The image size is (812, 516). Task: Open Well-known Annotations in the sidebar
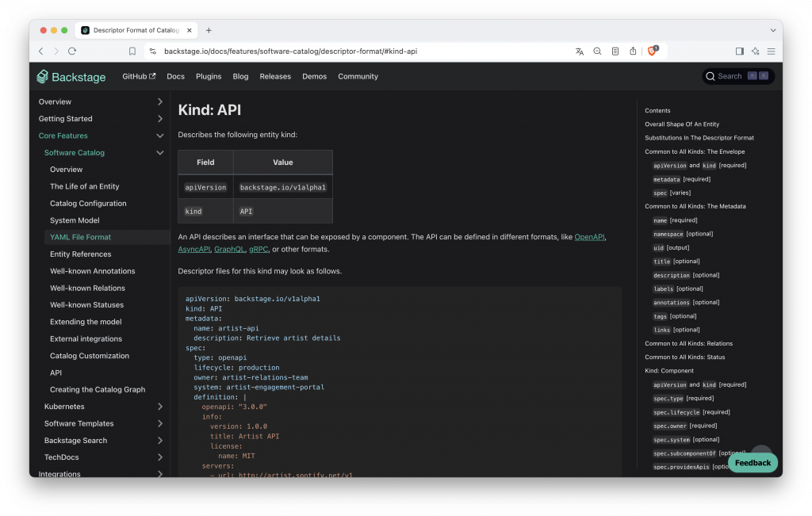click(x=92, y=270)
